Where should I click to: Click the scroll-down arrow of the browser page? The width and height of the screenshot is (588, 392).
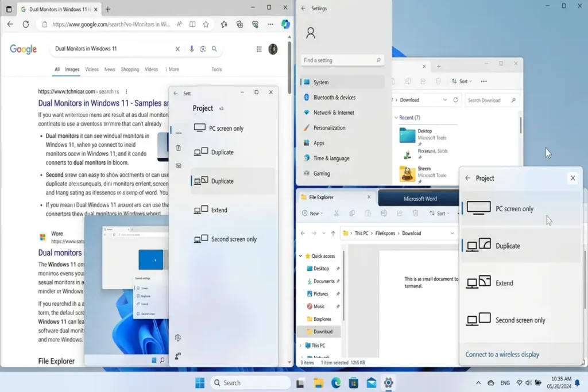[289, 362]
